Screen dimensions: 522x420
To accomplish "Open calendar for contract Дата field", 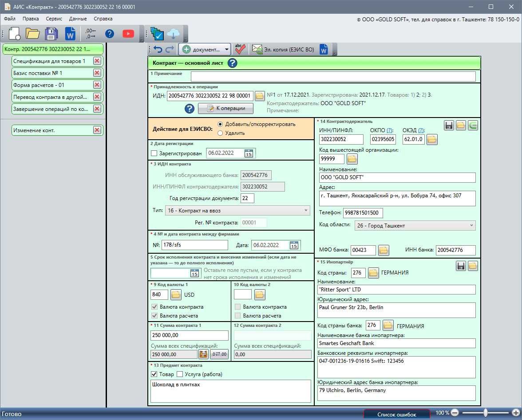I will (294, 245).
